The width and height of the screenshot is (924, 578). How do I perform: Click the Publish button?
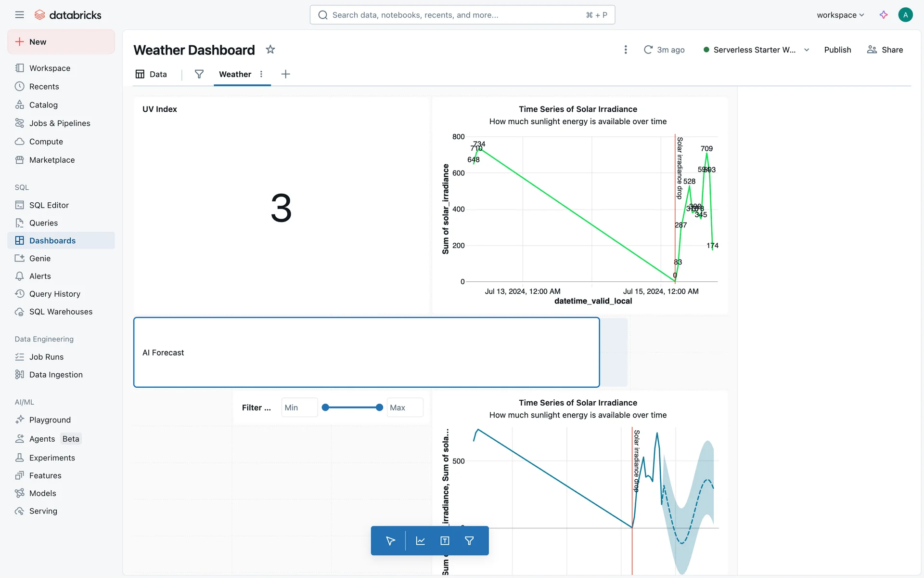pyautogui.click(x=837, y=50)
